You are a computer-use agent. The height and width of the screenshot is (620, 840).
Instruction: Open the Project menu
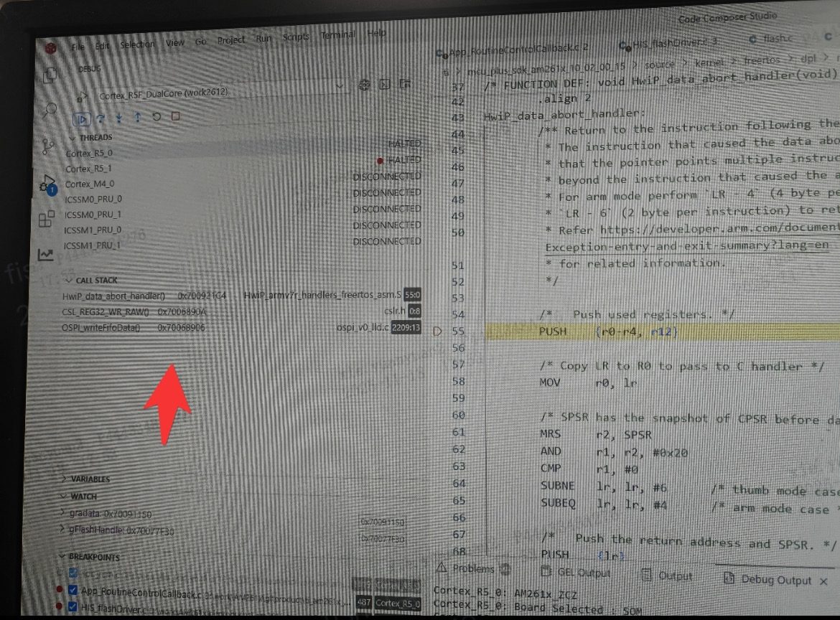click(231, 41)
